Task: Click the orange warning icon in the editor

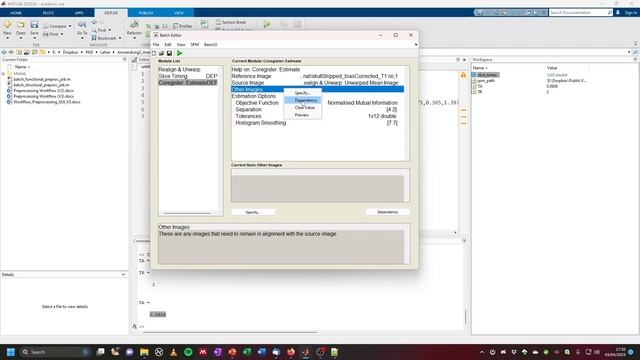Action: (463, 75)
